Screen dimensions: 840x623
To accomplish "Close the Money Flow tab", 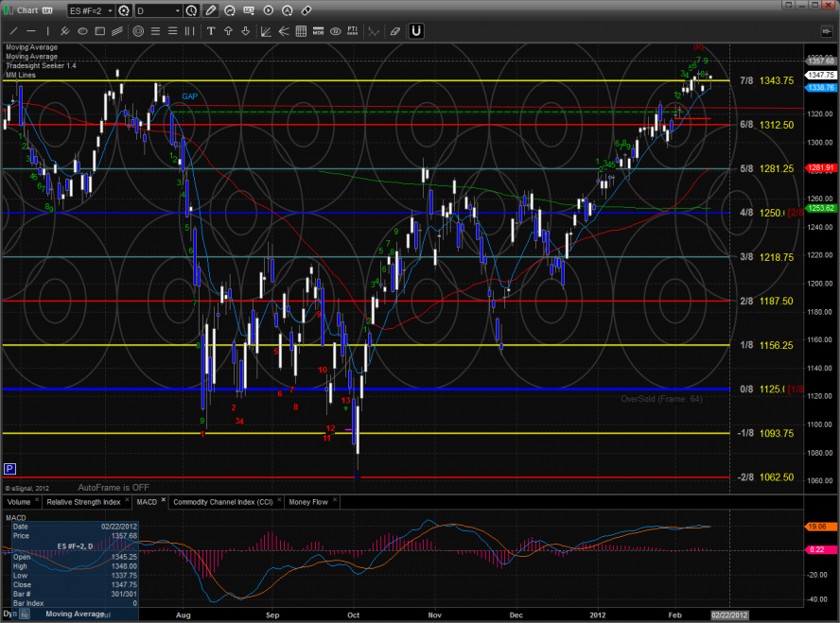I will (334, 500).
